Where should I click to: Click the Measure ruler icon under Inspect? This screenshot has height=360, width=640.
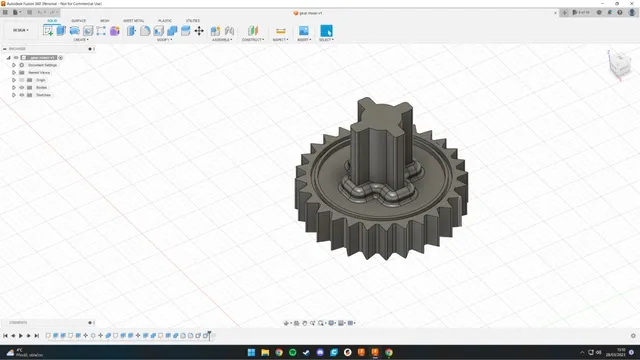[x=280, y=31]
